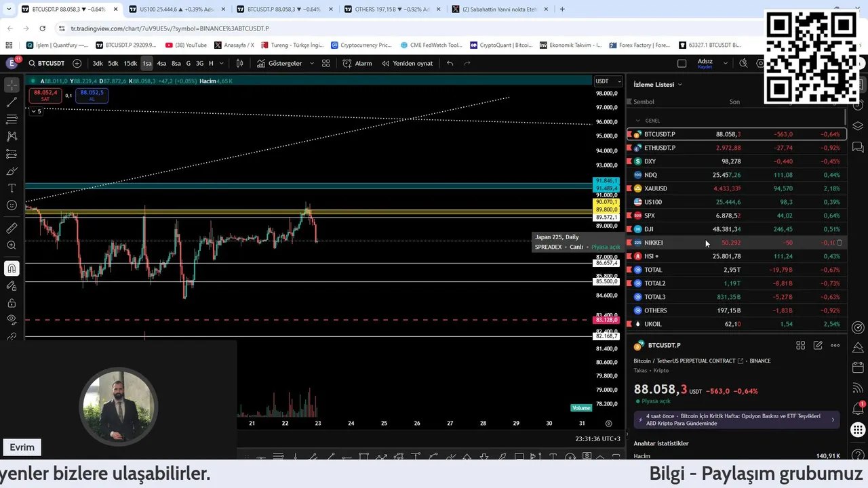868x488 pixels.
Task: Select TOTAL2 row in the watchlist
Action: pyautogui.click(x=736, y=283)
